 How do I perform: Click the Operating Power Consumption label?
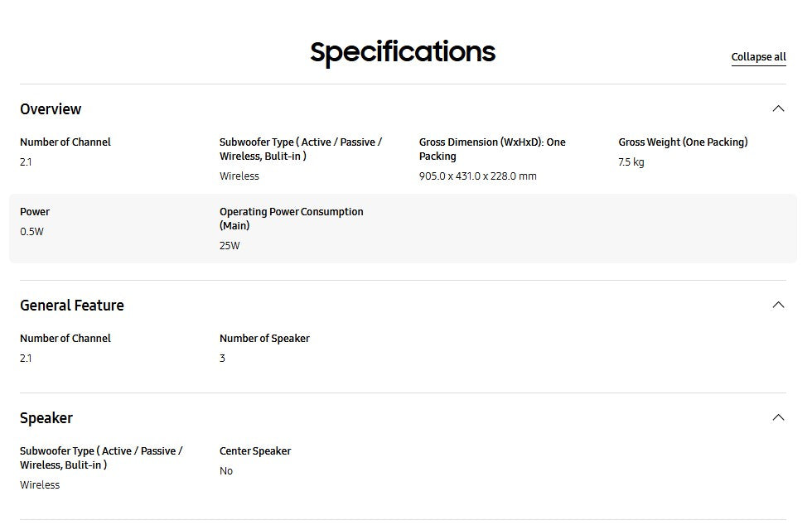(x=291, y=219)
